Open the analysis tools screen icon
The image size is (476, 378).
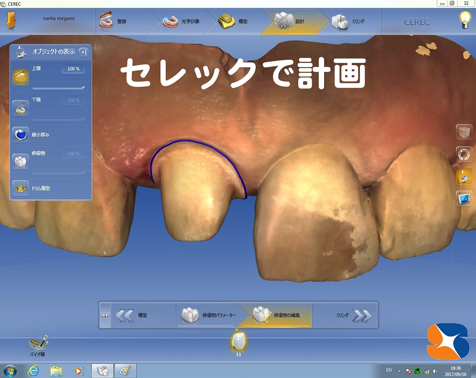[x=464, y=199]
